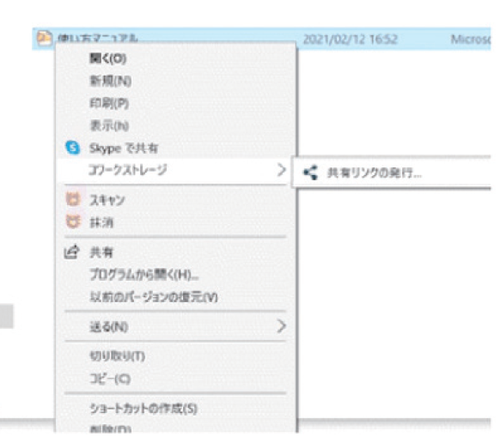
Task: Expand the コワークストレージ submenu arrow
Action: (281, 170)
